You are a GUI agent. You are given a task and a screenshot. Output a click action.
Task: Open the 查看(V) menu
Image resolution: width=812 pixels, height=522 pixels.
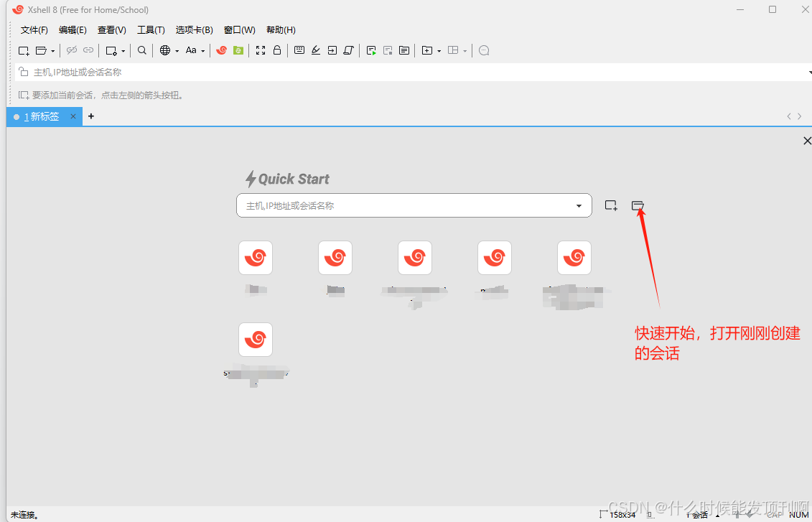112,30
